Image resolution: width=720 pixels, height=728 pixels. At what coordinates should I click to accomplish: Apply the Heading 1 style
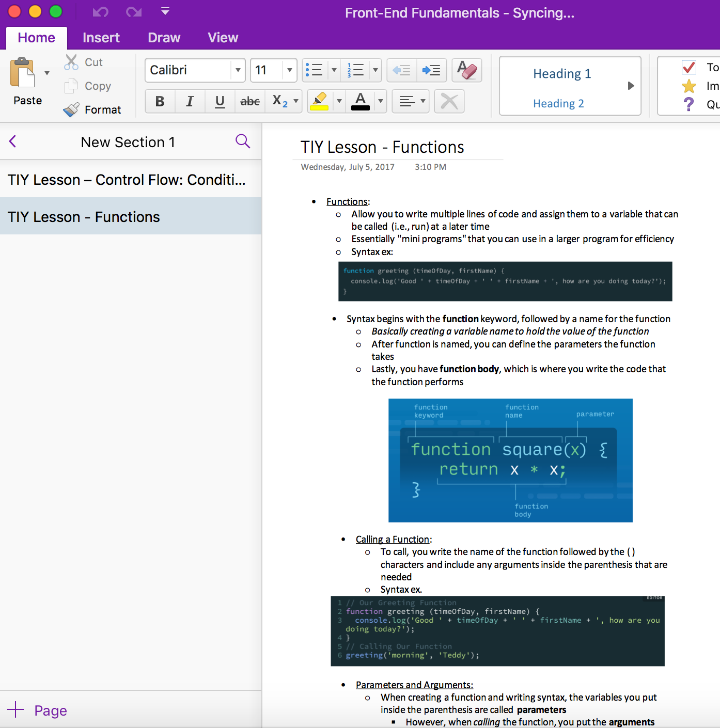pos(562,73)
